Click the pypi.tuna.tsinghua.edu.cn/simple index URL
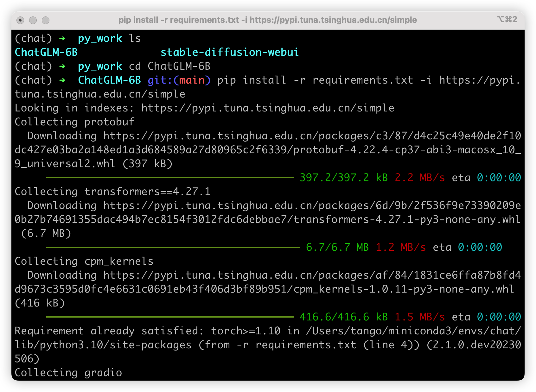The image size is (536, 392). (268, 108)
